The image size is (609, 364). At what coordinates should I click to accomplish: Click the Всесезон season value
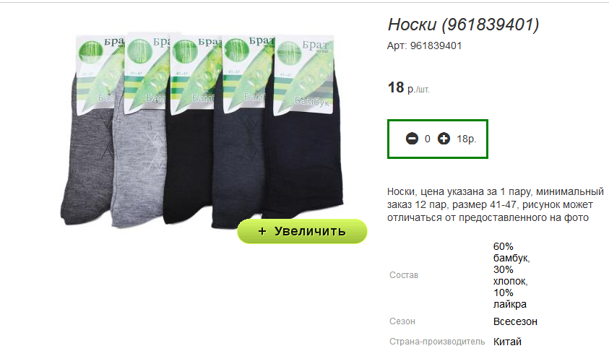[x=515, y=321]
